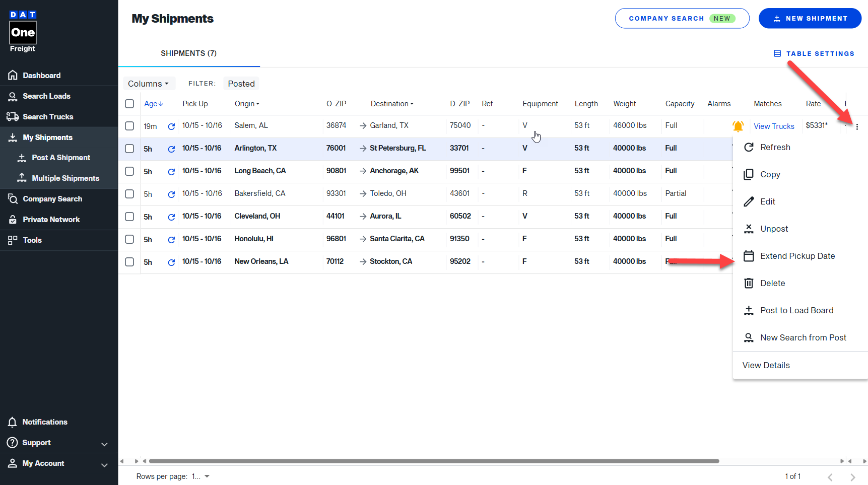Click the alarm bell icon for Salem shipment
The height and width of the screenshot is (485, 868).
(x=738, y=126)
